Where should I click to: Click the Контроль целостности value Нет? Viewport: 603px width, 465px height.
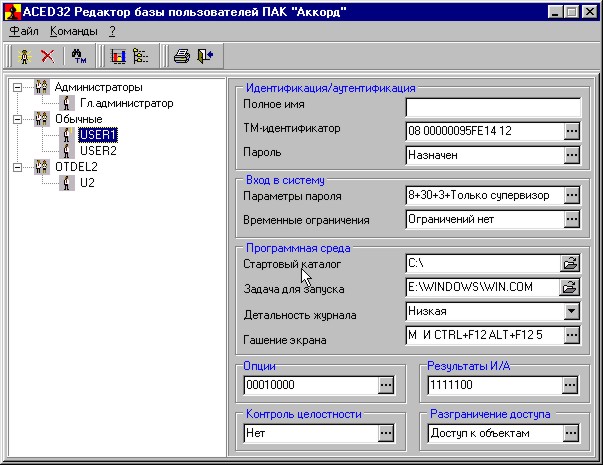click(255, 433)
